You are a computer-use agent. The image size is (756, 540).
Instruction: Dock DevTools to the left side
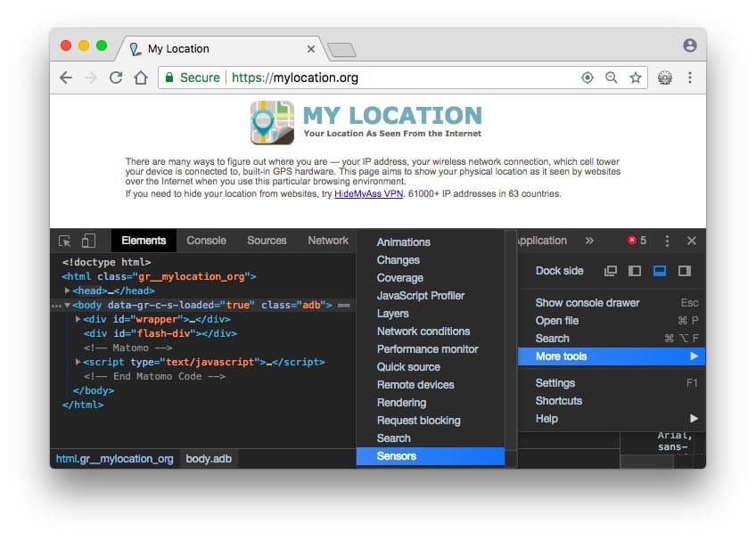click(x=635, y=271)
